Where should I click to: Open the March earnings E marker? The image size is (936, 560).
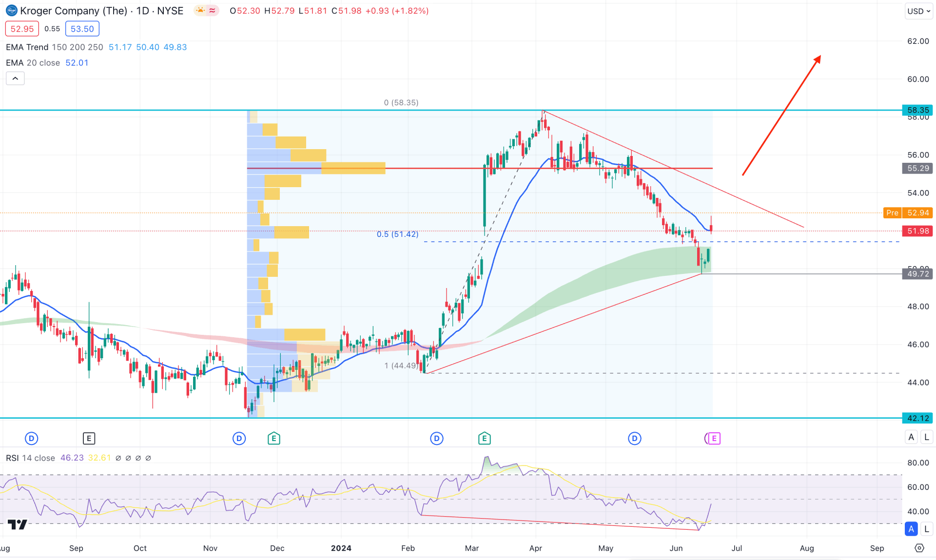[485, 439]
